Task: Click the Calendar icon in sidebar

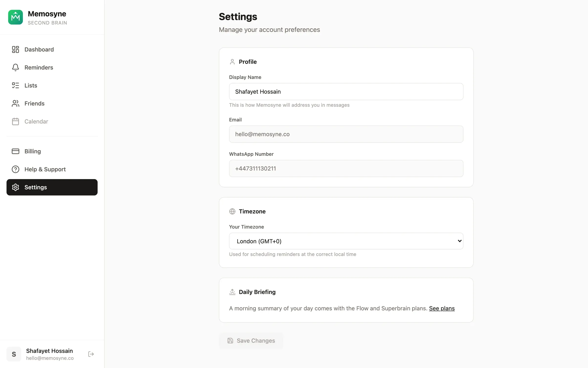Action: tap(15, 121)
